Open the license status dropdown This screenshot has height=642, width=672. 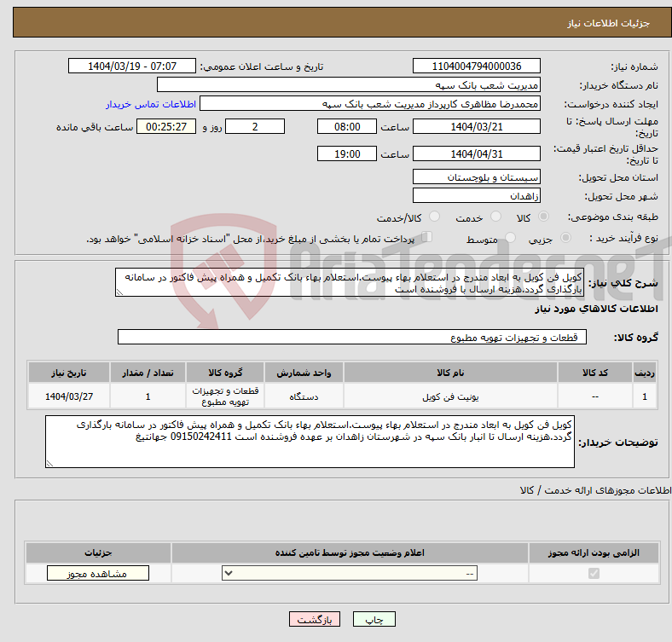click(350, 574)
